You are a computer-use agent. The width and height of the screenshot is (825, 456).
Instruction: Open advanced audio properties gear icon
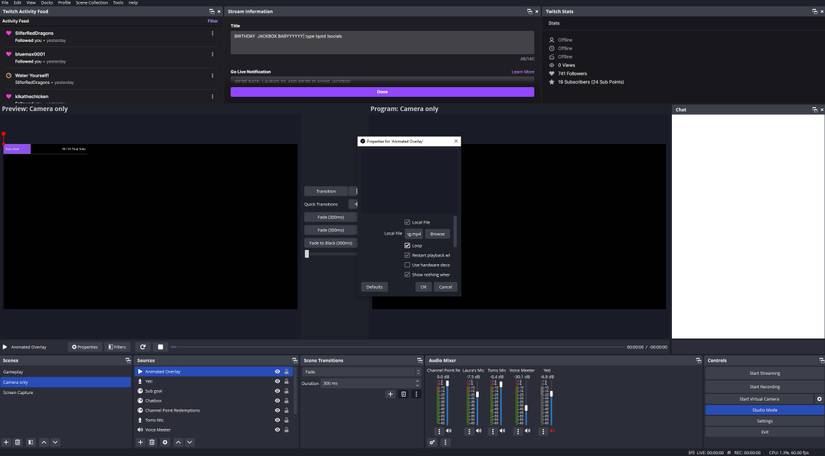(433, 442)
